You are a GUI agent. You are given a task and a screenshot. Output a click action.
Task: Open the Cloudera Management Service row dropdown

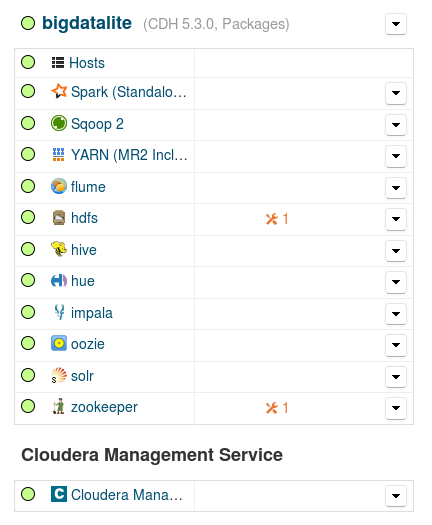396,496
